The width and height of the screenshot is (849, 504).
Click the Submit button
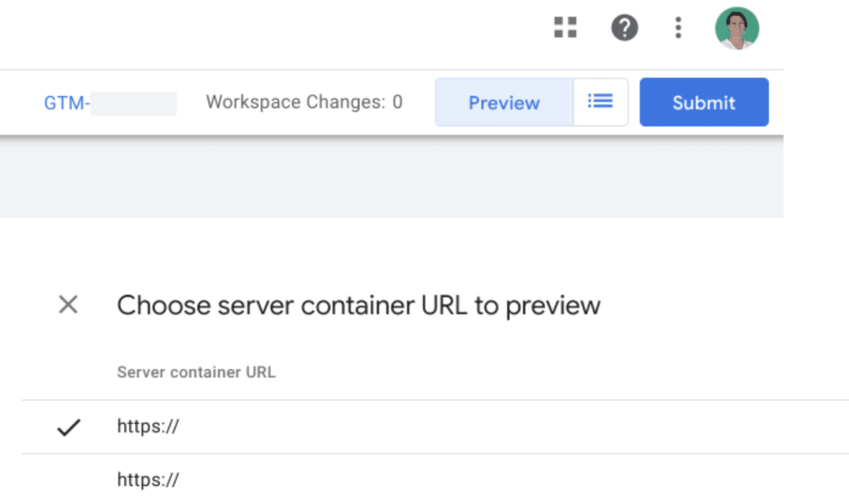(x=704, y=101)
